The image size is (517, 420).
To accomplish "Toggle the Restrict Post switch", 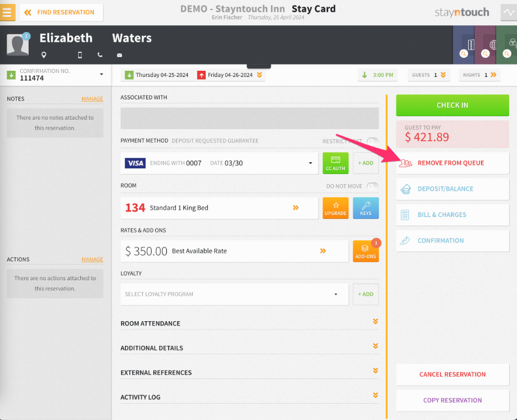I will [x=373, y=141].
